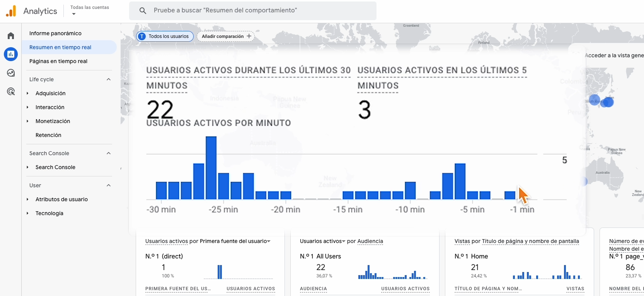This screenshot has height=296, width=644.
Task: Focus the Analytics search field
Action: (253, 11)
